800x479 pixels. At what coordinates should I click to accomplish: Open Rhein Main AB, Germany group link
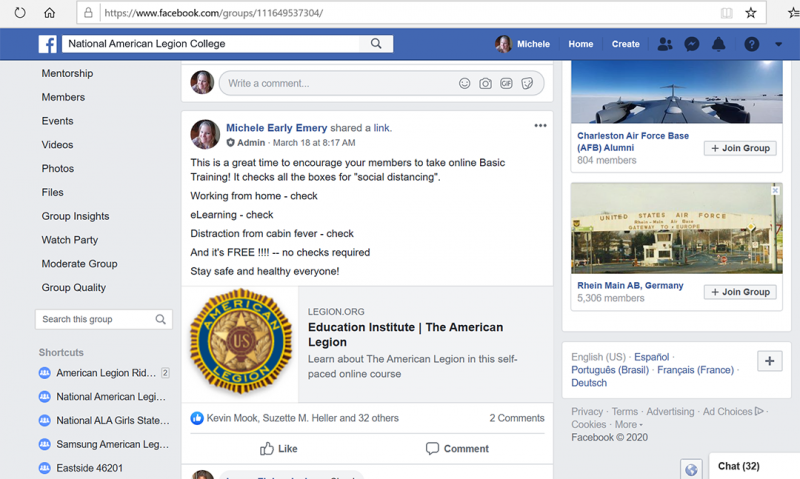630,286
